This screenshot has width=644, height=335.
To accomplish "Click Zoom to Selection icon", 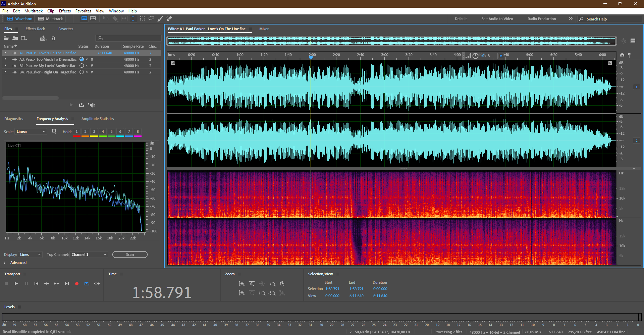I will [x=272, y=293].
